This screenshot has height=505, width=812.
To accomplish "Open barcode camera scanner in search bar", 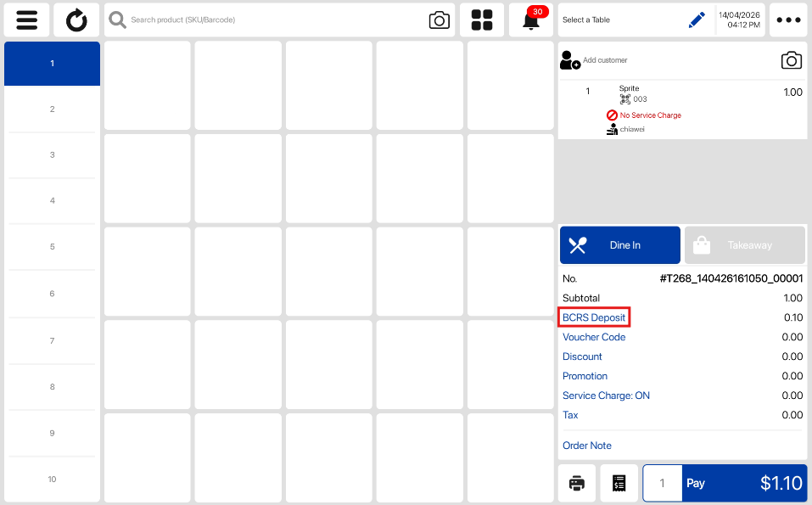I will [x=439, y=20].
